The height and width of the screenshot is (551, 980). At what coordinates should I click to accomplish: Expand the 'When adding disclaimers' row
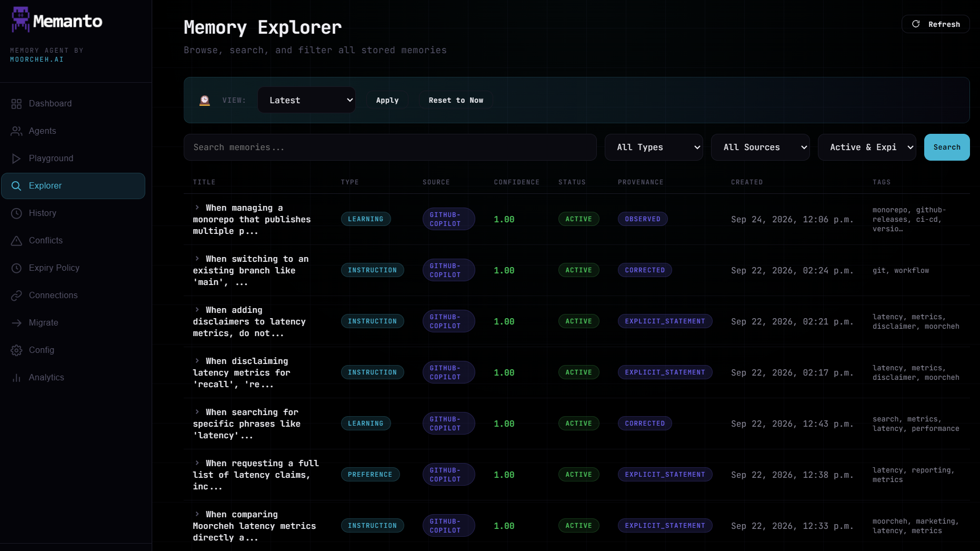197,310
